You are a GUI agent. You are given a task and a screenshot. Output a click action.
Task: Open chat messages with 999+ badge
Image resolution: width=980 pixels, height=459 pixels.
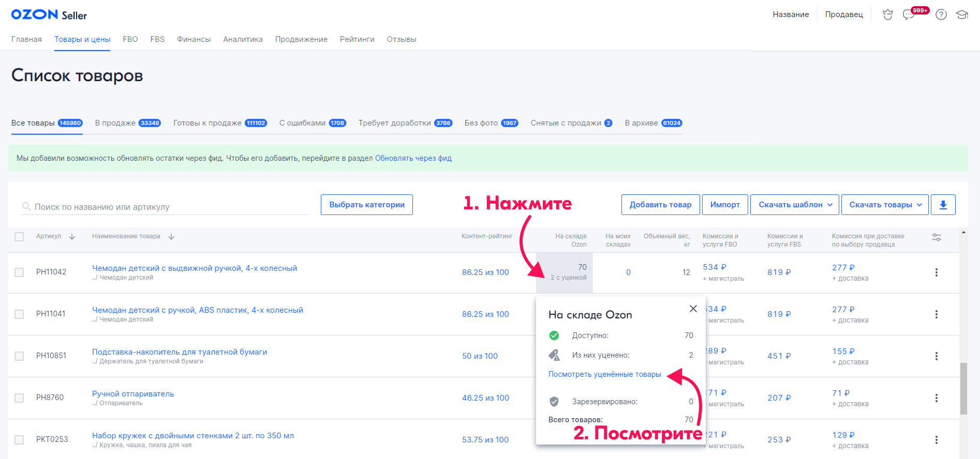(x=909, y=14)
